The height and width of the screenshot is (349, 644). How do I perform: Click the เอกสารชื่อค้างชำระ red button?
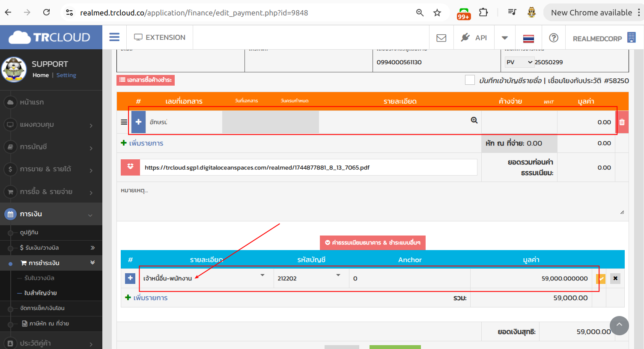click(x=146, y=80)
